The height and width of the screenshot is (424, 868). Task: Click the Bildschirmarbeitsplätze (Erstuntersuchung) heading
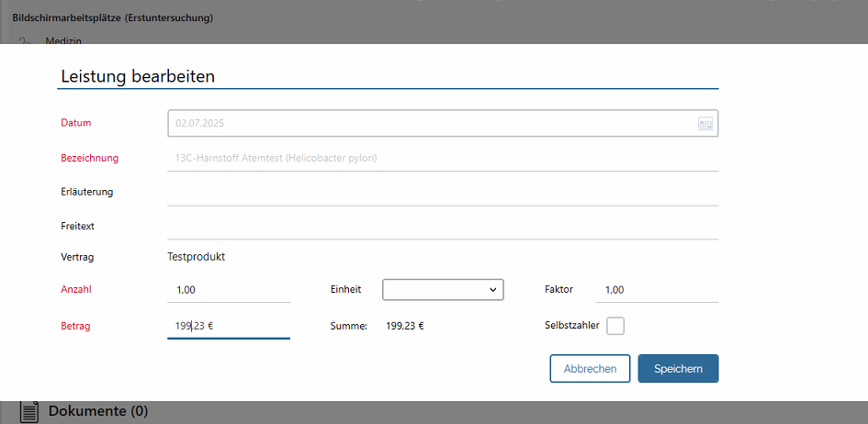[x=112, y=17]
